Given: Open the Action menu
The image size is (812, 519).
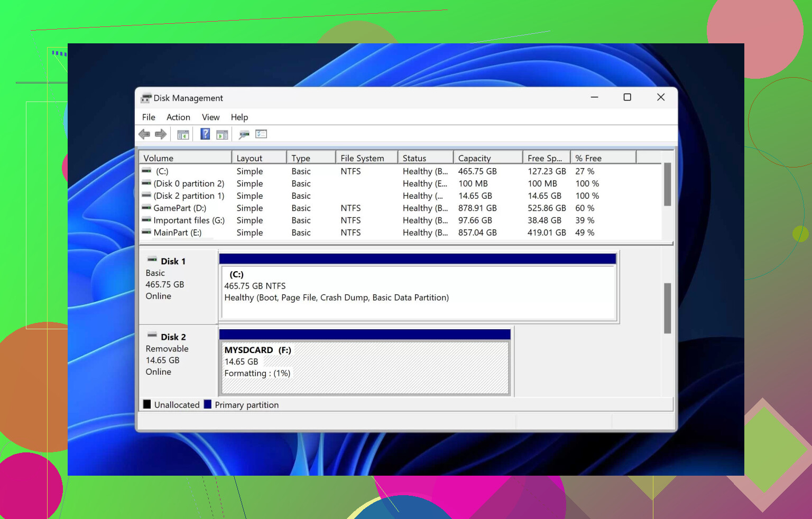Looking at the screenshot, I should click(x=178, y=117).
